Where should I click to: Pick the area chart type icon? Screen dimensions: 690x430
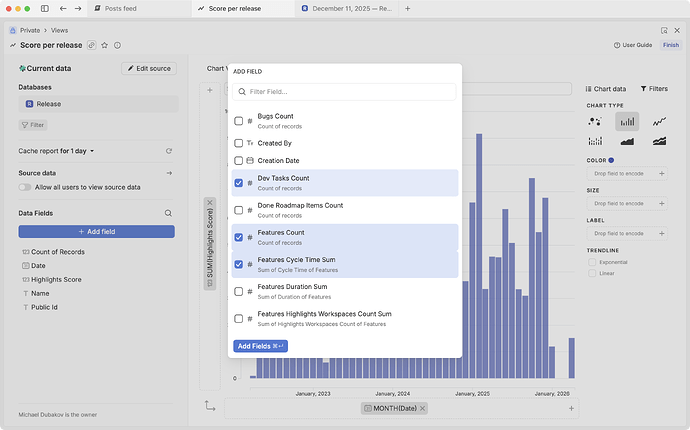coord(627,142)
